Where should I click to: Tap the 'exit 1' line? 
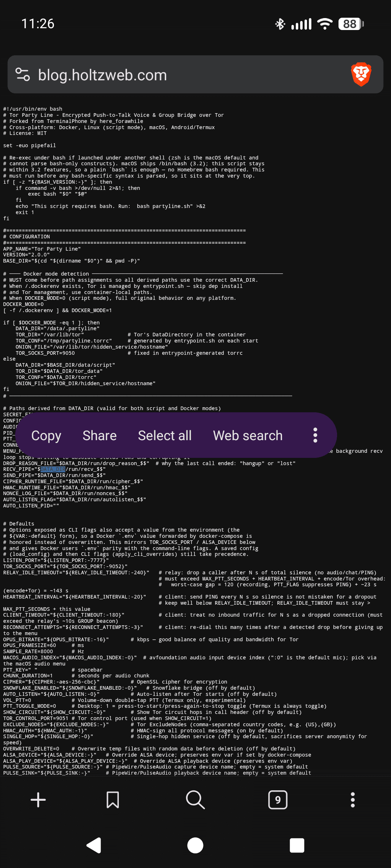(25, 212)
